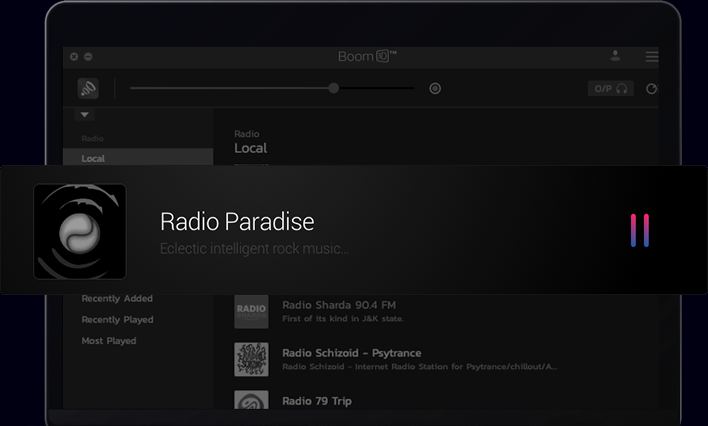Collapse the sidebar dropdown triangle
The height and width of the screenshot is (426, 708).
84,115
